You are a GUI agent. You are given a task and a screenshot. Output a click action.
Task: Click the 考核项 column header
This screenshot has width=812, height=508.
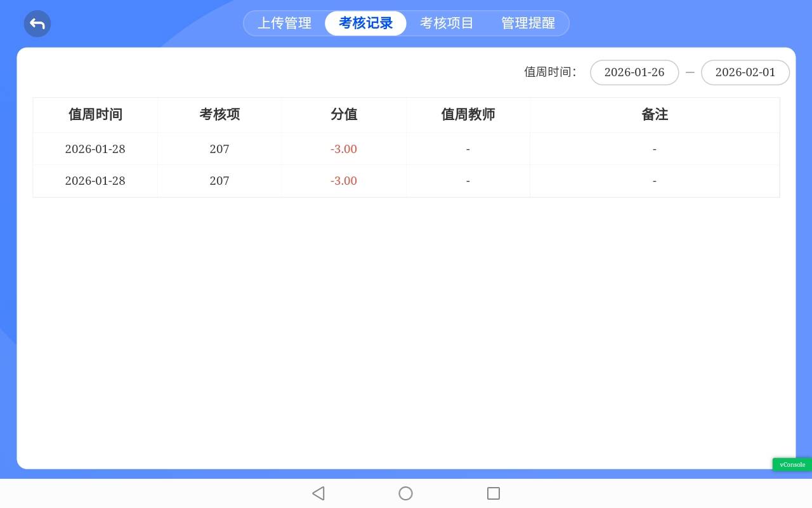click(219, 115)
